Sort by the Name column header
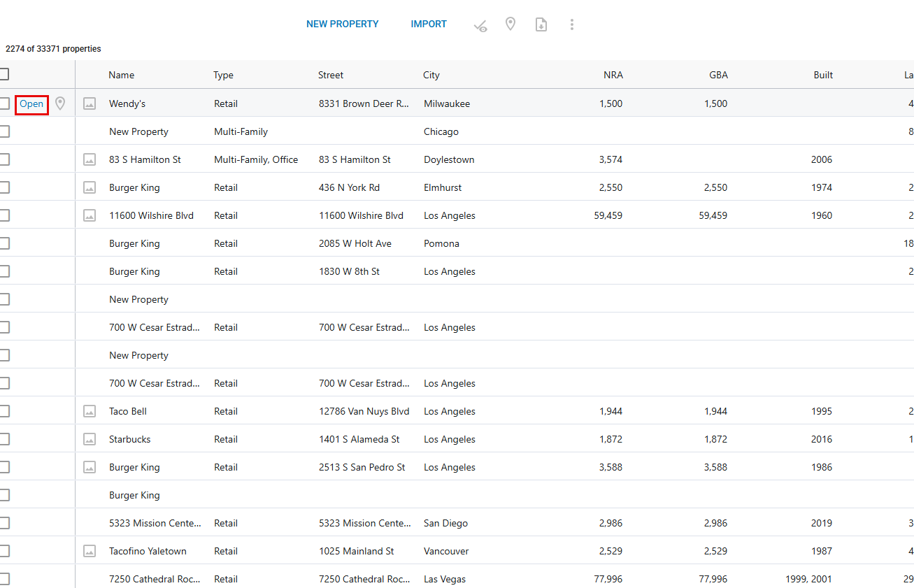 click(122, 75)
